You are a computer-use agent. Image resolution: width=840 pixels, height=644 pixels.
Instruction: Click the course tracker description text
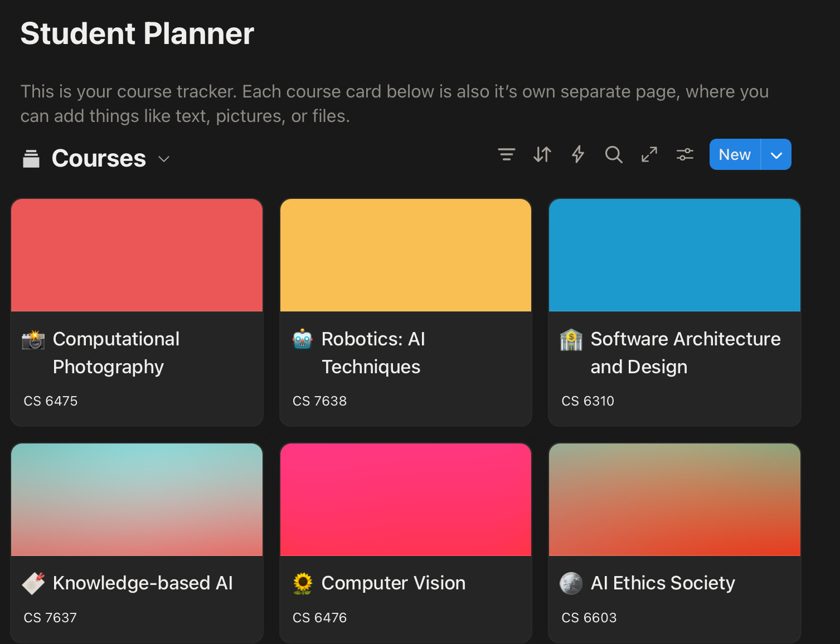(395, 104)
